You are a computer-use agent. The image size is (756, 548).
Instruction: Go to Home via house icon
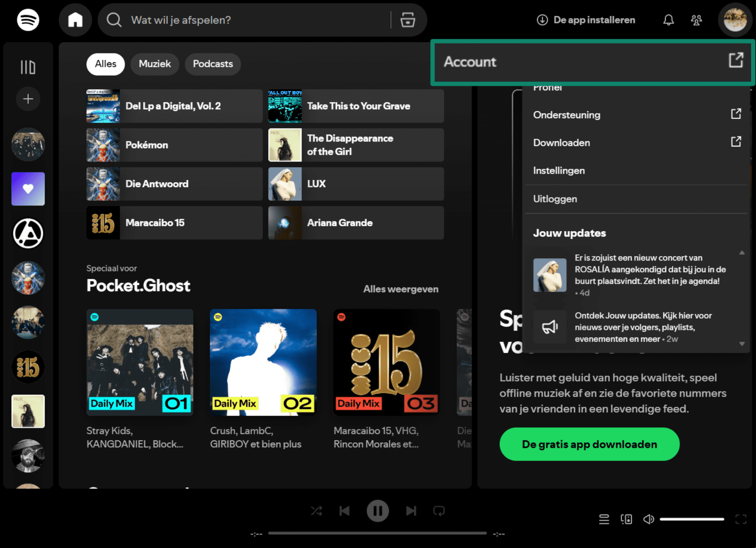[x=75, y=20]
